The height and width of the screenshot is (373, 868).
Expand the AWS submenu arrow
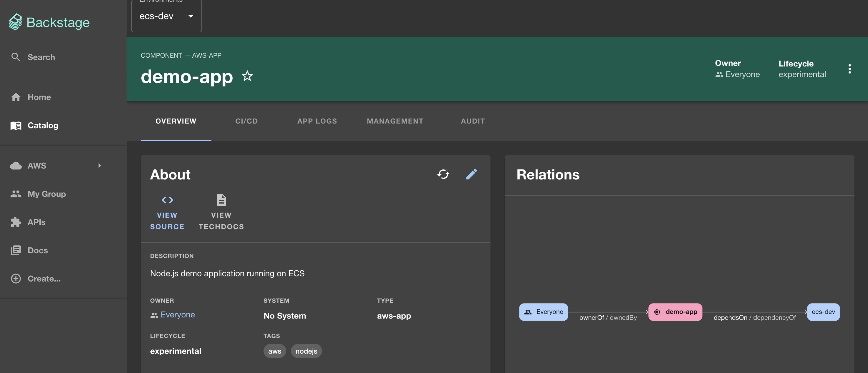(x=100, y=165)
